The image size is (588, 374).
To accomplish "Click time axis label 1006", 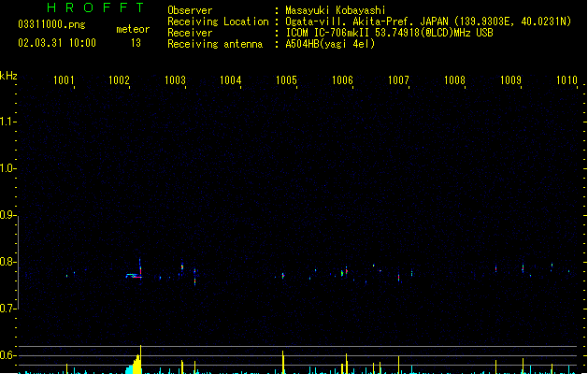I will [x=342, y=79].
